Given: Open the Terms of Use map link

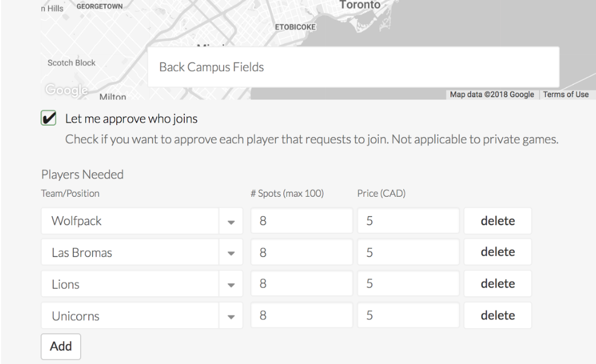Looking at the screenshot, I should tap(565, 94).
